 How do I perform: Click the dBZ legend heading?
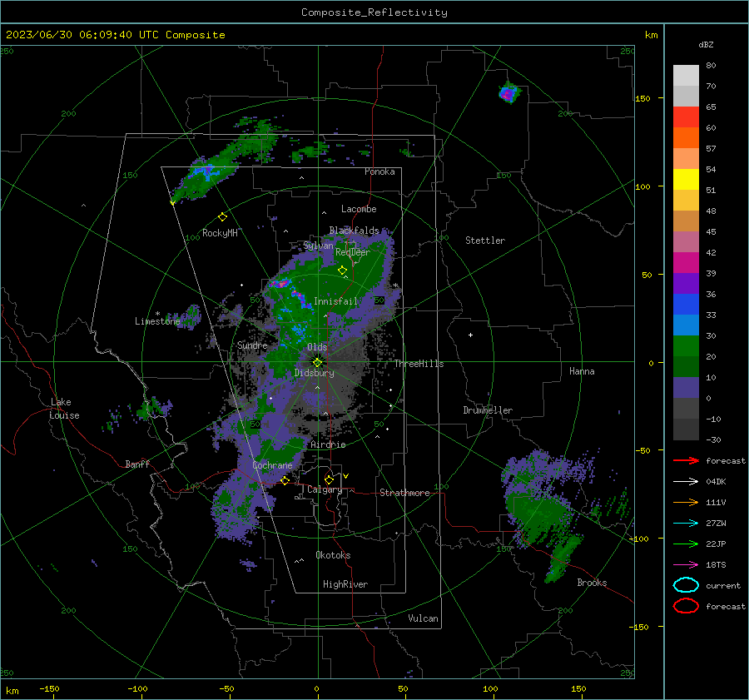pos(706,44)
